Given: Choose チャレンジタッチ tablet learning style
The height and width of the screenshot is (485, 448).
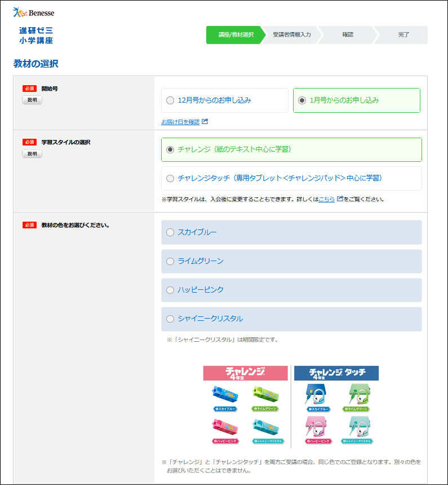Looking at the screenshot, I should [x=171, y=178].
